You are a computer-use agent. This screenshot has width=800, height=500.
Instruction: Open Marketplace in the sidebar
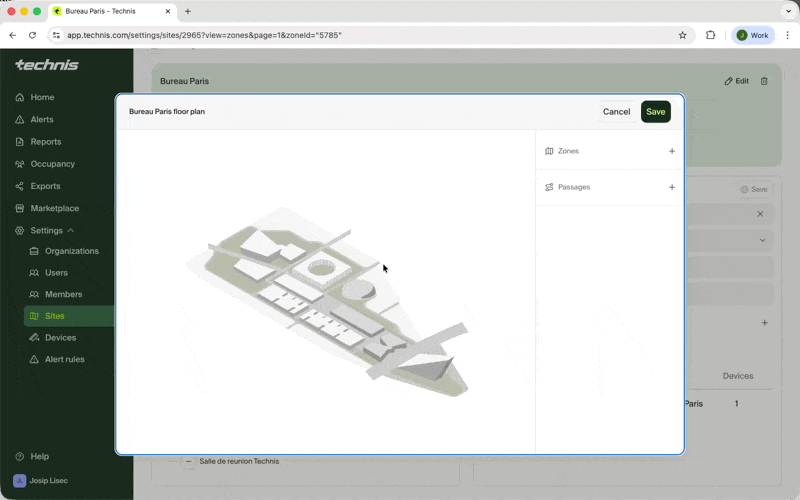(x=54, y=208)
